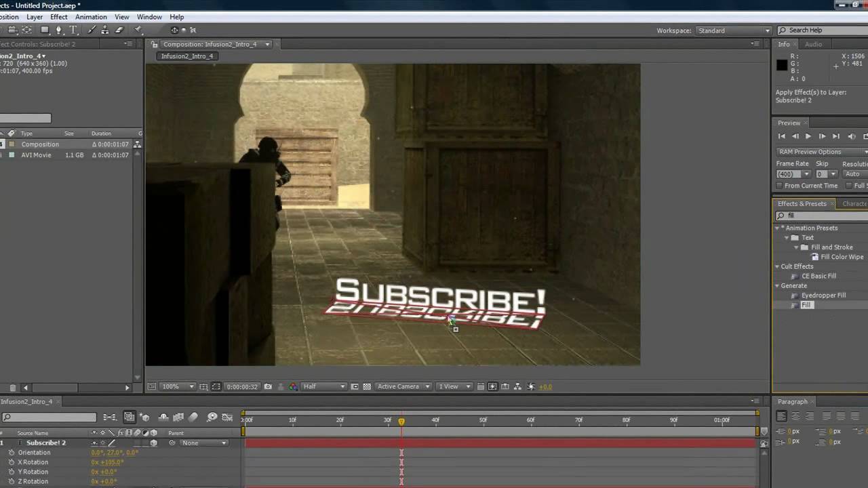Click the current time indicator in timeline ruler
This screenshot has height=488, width=868.
click(x=401, y=421)
